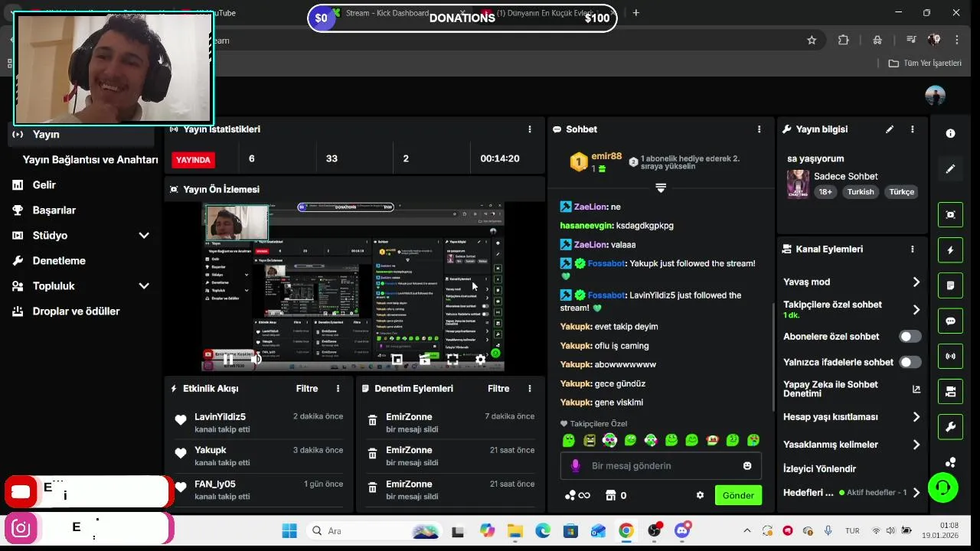Image resolution: width=980 pixels, height=551 pixels.
Task: Show hidden system tray icons chevron
Action: [x=747, y=530]
